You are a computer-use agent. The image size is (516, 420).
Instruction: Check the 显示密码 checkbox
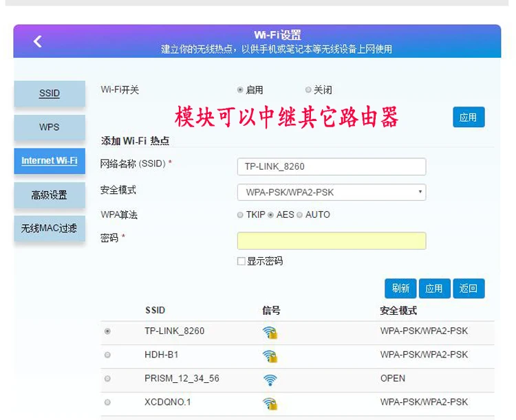coord(241,261)
